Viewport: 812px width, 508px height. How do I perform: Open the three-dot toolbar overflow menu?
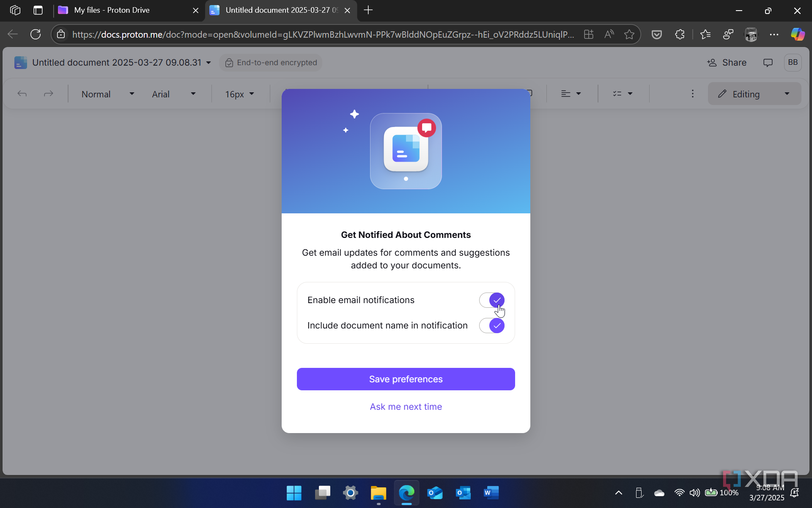tap(692, 94)
